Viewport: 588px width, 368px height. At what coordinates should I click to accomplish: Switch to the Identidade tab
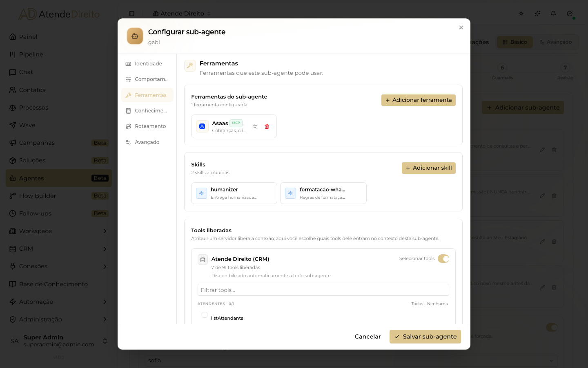pyautogui.click(x=147, y=64)
